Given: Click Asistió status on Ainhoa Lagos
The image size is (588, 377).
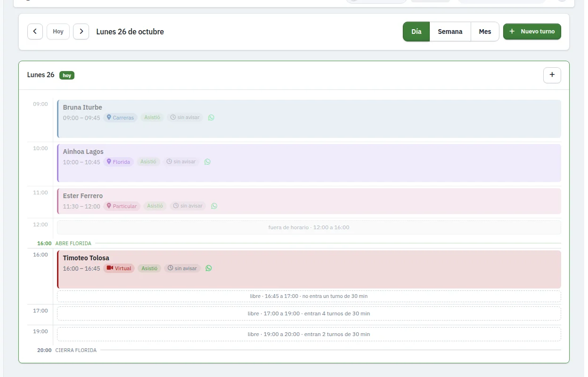Looking at the screenshot, I should click(x=148, y=162).
